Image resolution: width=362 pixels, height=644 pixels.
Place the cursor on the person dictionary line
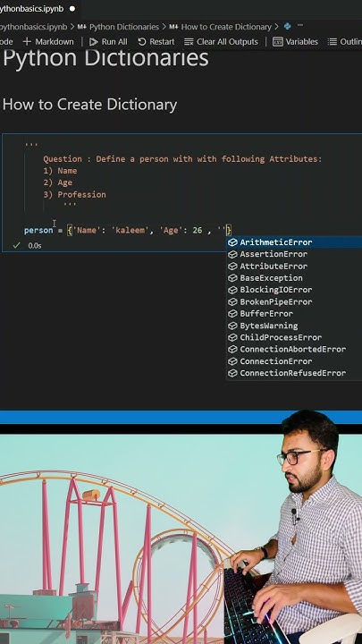pyautogui.click(x=128, y=231)
